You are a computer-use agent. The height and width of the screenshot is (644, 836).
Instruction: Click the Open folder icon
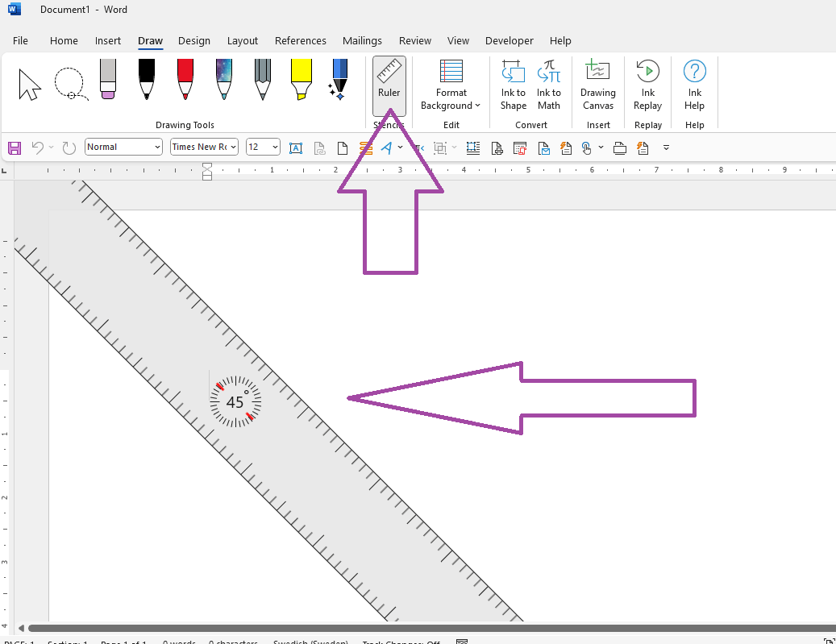619,148
